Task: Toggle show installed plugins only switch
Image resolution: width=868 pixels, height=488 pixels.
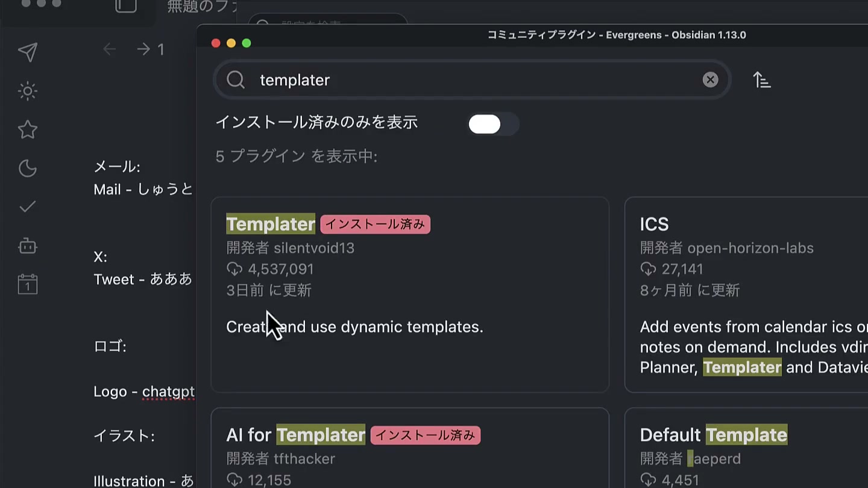Action: pos(493,124)
